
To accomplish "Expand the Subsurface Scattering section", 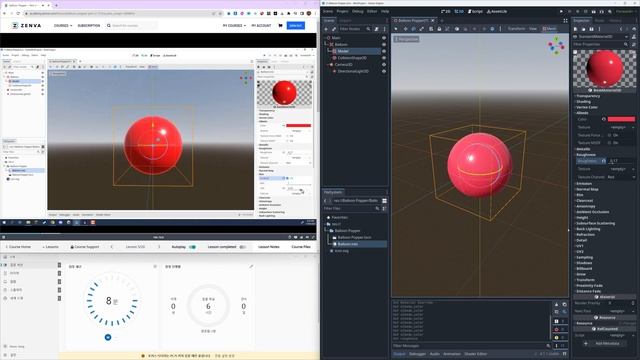I will pos(595,223).
